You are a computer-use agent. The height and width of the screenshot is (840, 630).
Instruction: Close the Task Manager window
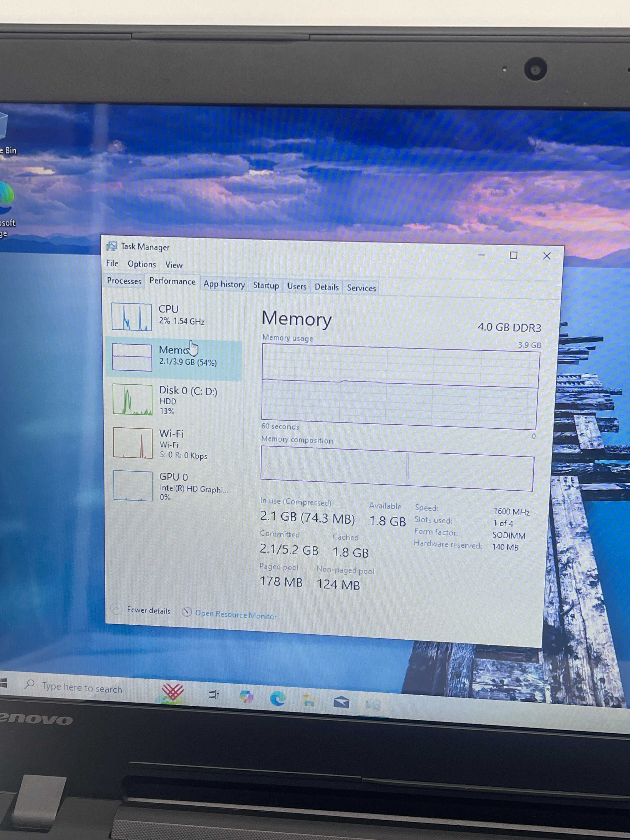(547, 256)
